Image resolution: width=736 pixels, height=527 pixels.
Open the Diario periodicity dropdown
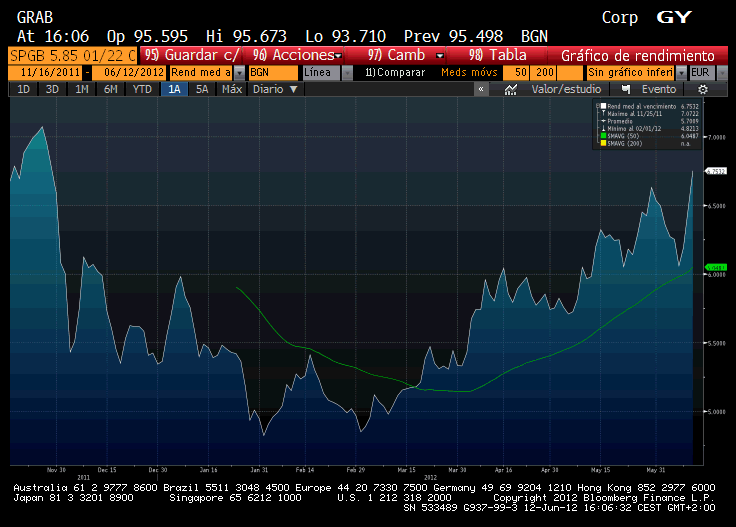276,89
